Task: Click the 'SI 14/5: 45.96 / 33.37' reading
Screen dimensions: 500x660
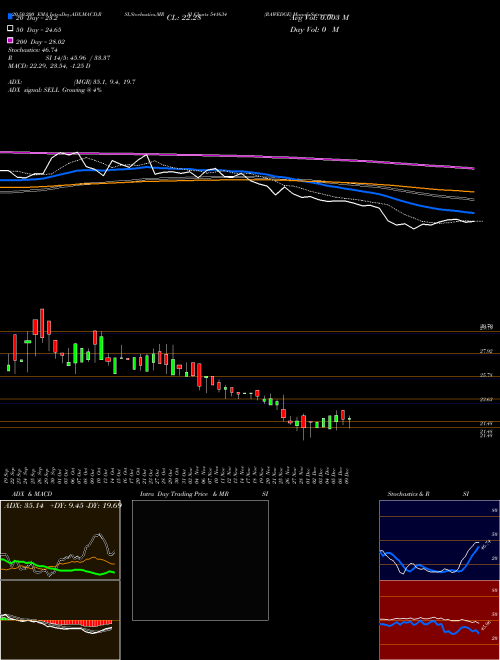Action: point(78,58)
